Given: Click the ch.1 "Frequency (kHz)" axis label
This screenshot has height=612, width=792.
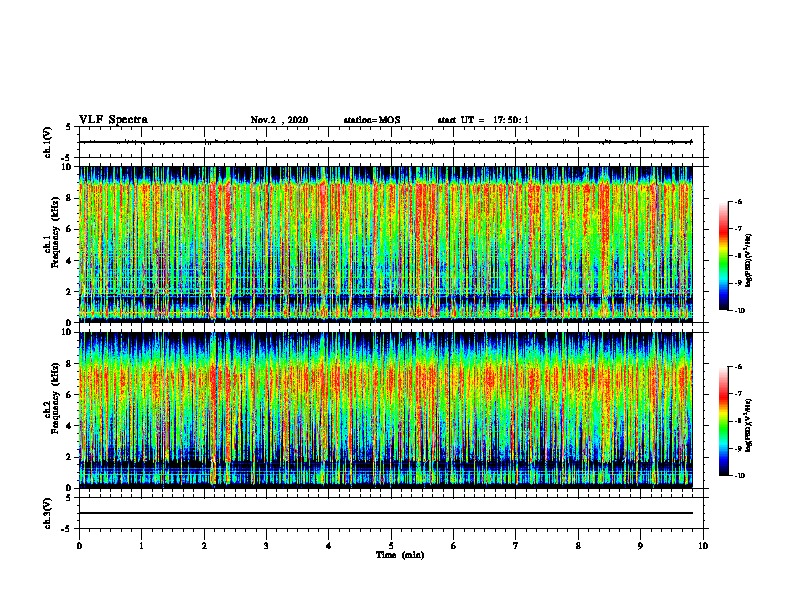Looking at the screenshot, I should (x=55, y=232).
